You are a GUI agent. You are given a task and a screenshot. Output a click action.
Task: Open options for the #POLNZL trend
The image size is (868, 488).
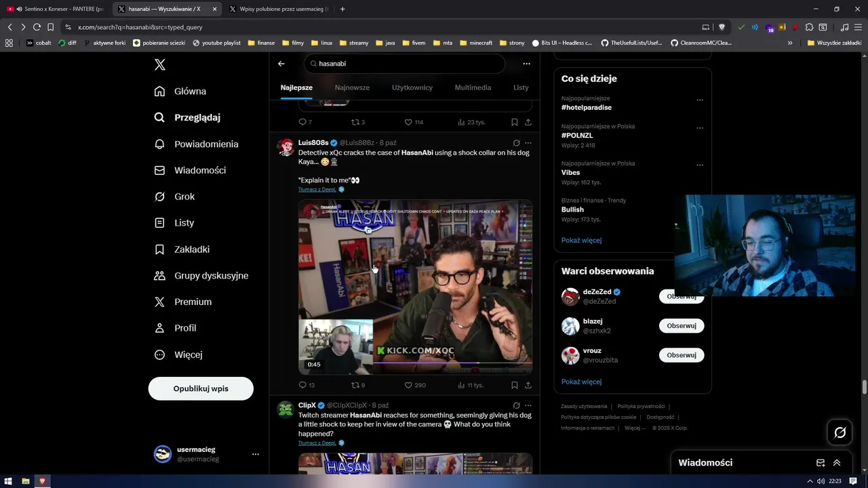[x=700, y=128]
